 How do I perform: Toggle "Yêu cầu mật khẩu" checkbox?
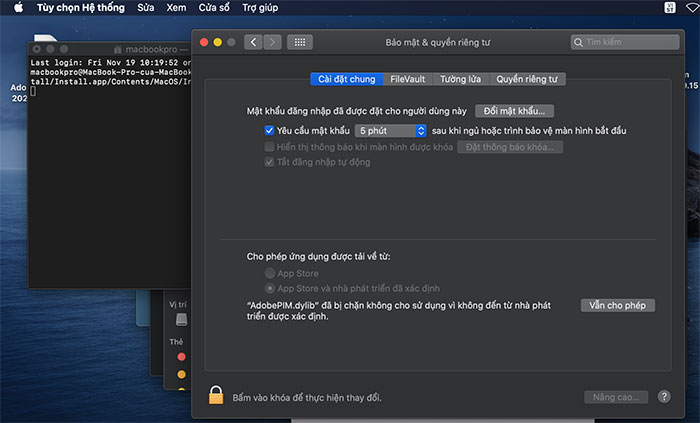[x=269, y=131]
